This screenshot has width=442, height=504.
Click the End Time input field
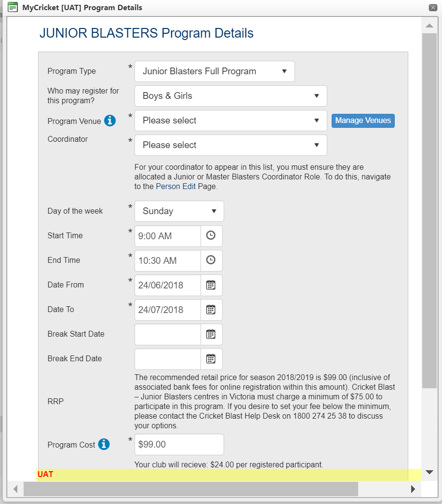168,260
